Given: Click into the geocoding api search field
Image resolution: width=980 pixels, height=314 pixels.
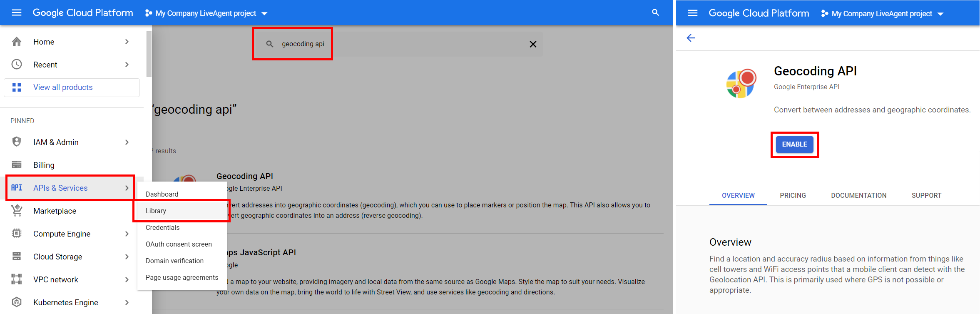Looking at the screenshot, I should [303, 44].
